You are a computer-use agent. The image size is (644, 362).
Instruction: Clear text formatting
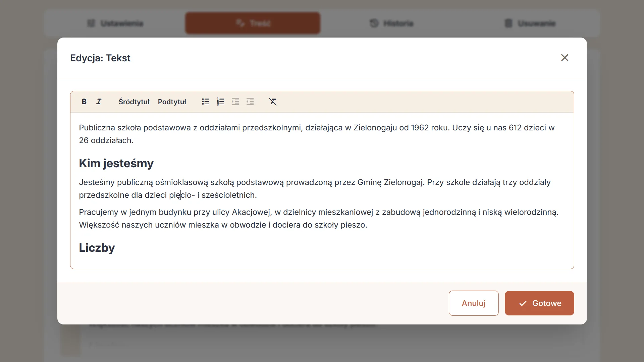[x=273, y=102]
